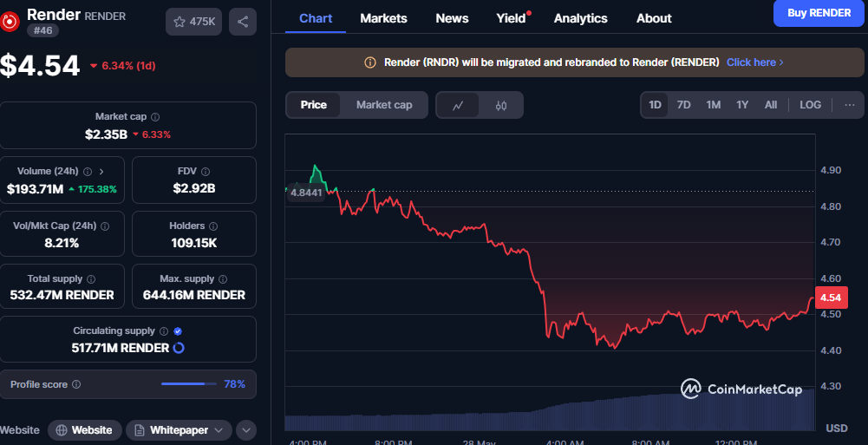This screenshot has width=868, height=445.
Task: Open the Analytics tab
Action: coord(581,18)
